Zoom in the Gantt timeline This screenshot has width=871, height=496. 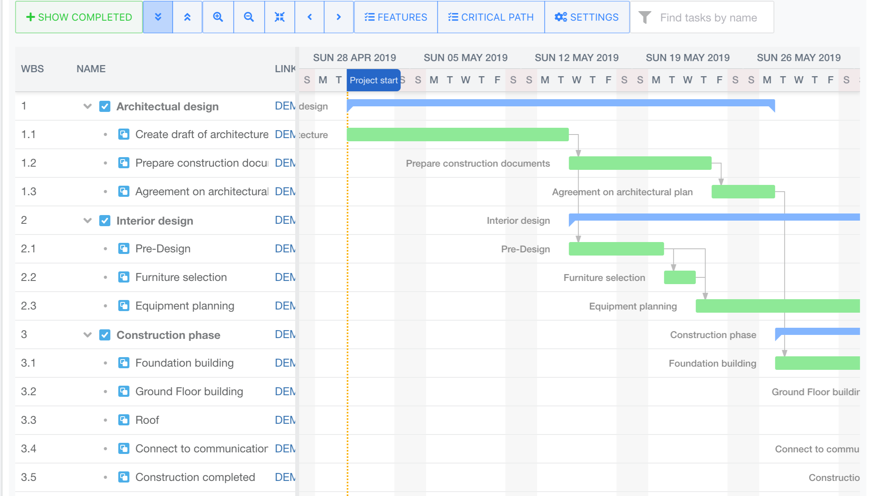point(218,17)
